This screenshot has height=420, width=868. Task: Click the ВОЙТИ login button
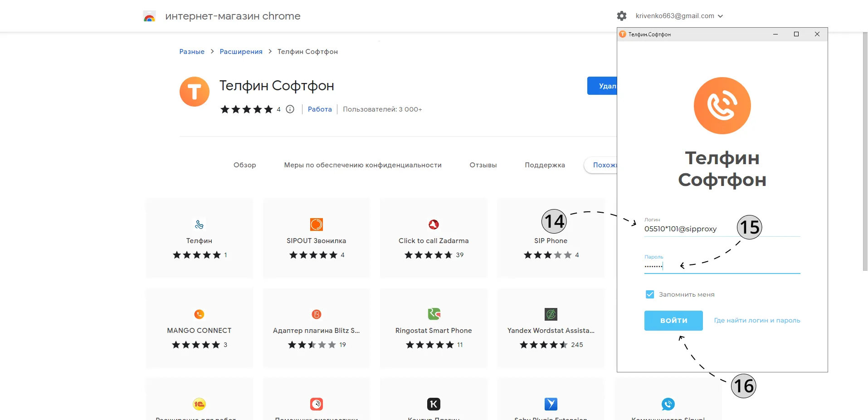(x=673, y=321)
